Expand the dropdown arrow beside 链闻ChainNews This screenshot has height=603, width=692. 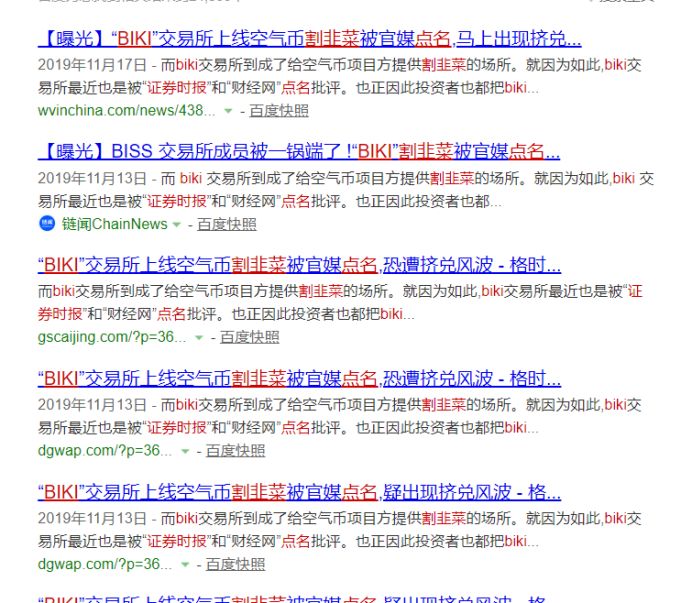(x=177, y=224)
